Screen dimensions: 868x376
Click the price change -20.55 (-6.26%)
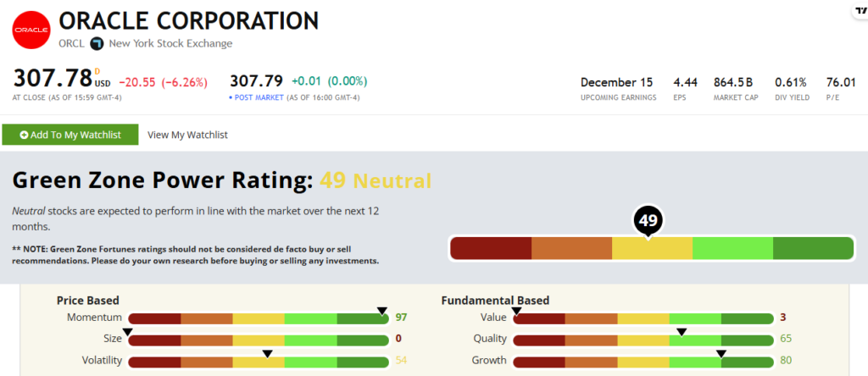[x=163, y=82]
